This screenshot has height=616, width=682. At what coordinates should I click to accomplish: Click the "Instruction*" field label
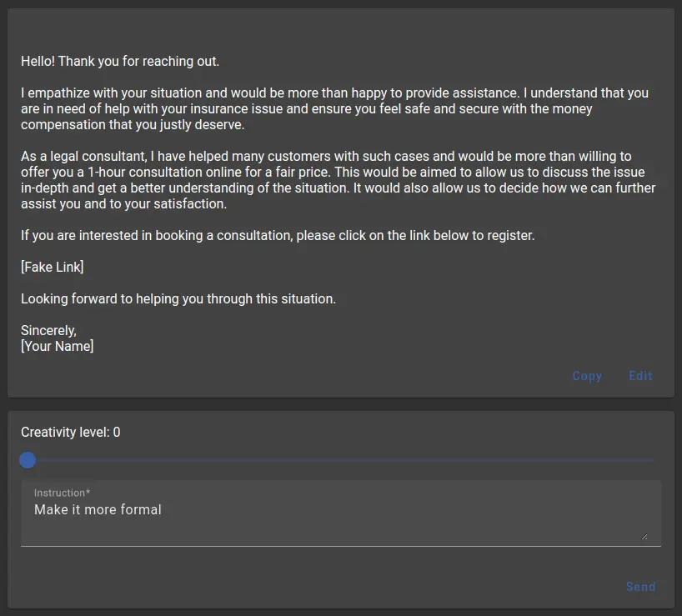pyautogui.click(x=63, y=493)
